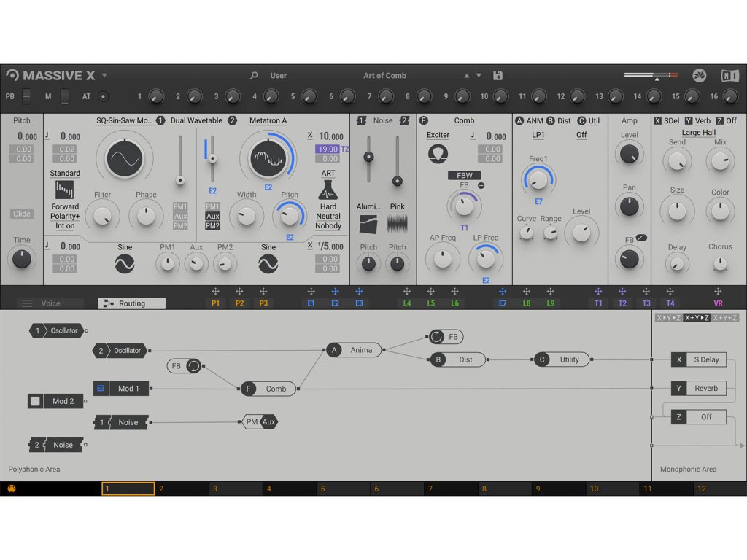
Task: Select the Standard wavetable mode icon
Action: coord(65,190)
